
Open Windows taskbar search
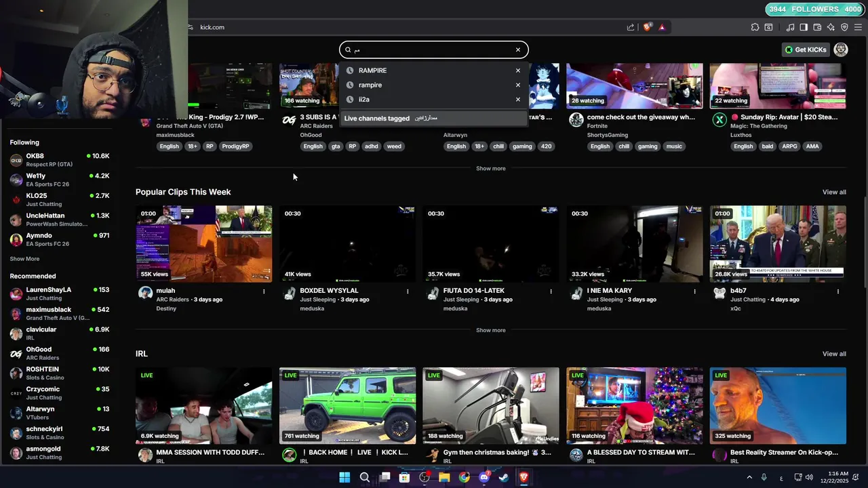pos(364,477)
